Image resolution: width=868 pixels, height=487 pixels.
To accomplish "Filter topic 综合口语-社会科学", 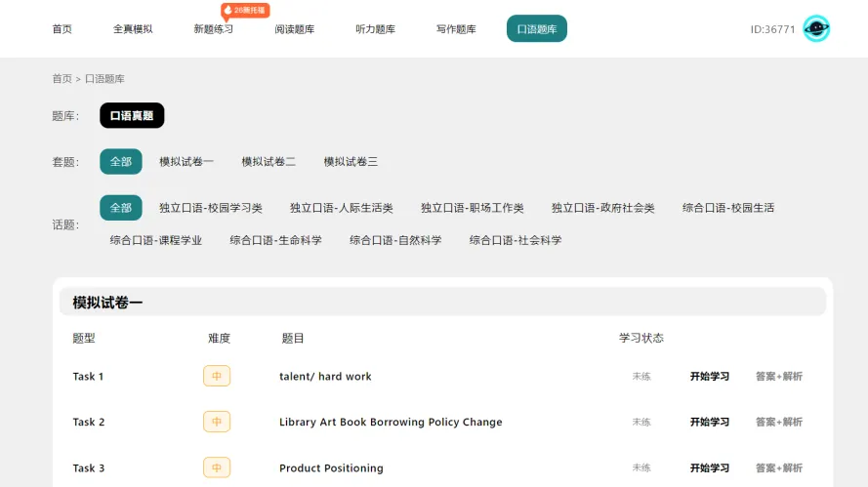I will coord(516,240).
